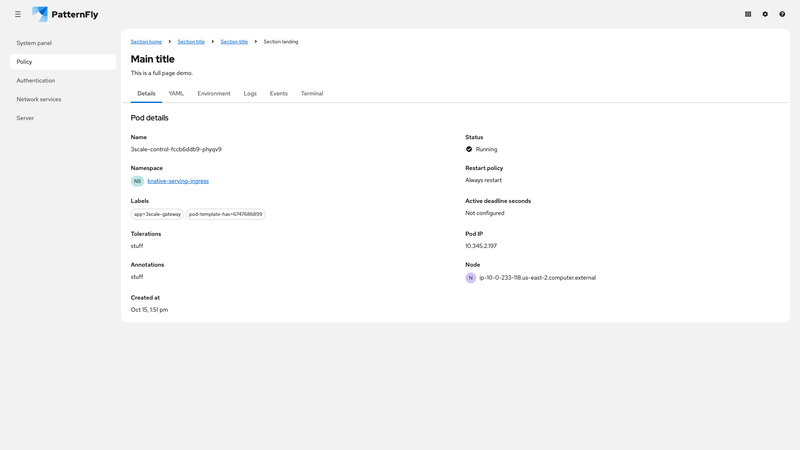Open Network services in sidebar
The width and height of the screenshot is (800, 450).
(x=39, y=99)
